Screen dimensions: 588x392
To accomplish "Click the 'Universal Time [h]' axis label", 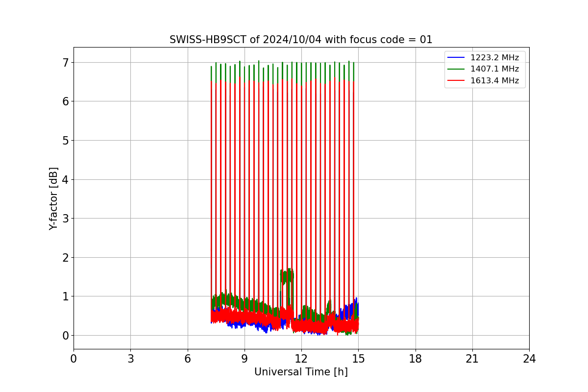I will pos(301,372).
